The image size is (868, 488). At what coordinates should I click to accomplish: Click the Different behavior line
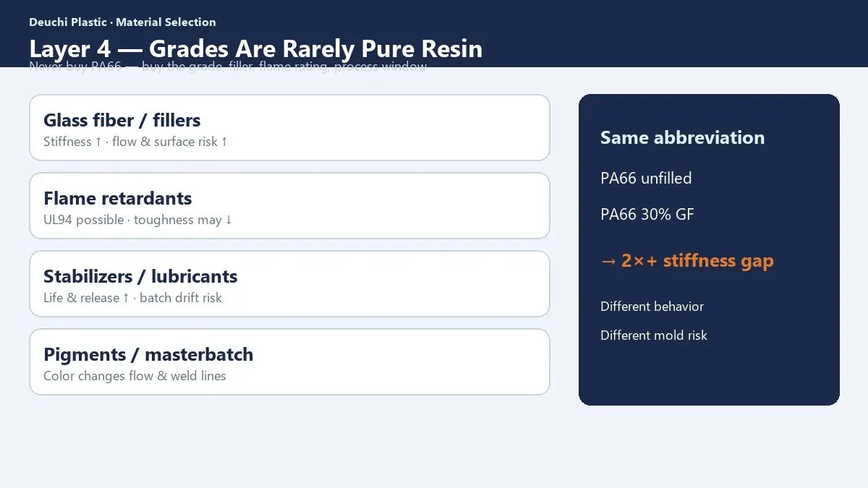652,307
